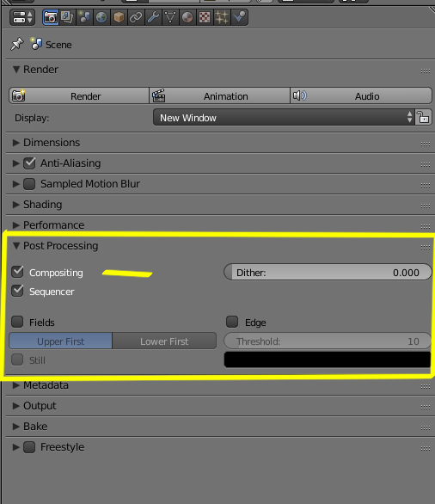Disable the Anti-Aliasing checkbox

29,163
